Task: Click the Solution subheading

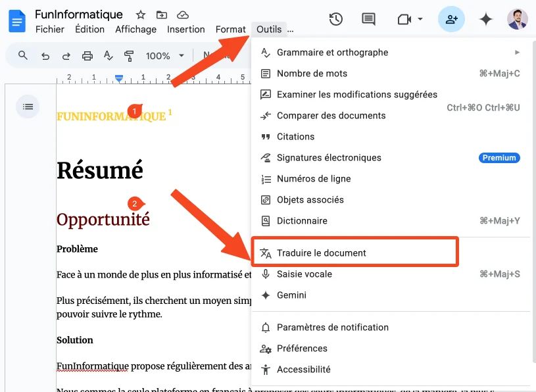Action: pos(75,340)
